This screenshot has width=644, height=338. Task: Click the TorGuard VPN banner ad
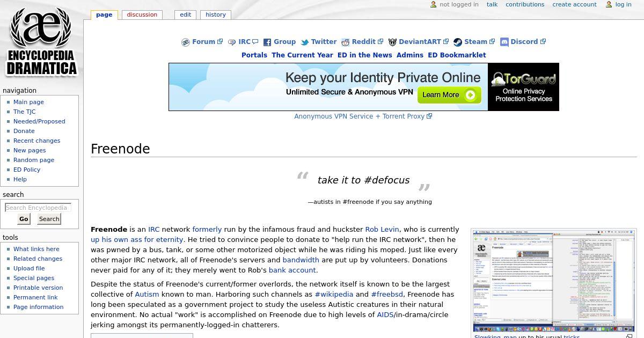[364, 87]
